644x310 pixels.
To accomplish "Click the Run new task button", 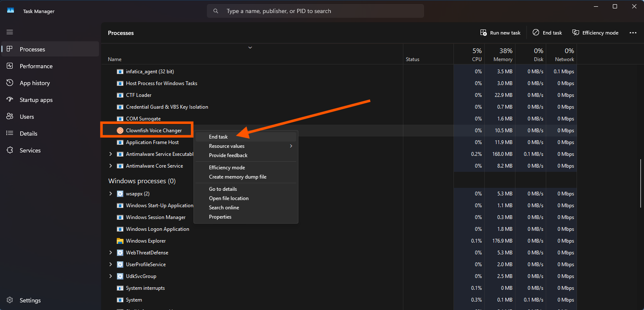I will point(500,33).
